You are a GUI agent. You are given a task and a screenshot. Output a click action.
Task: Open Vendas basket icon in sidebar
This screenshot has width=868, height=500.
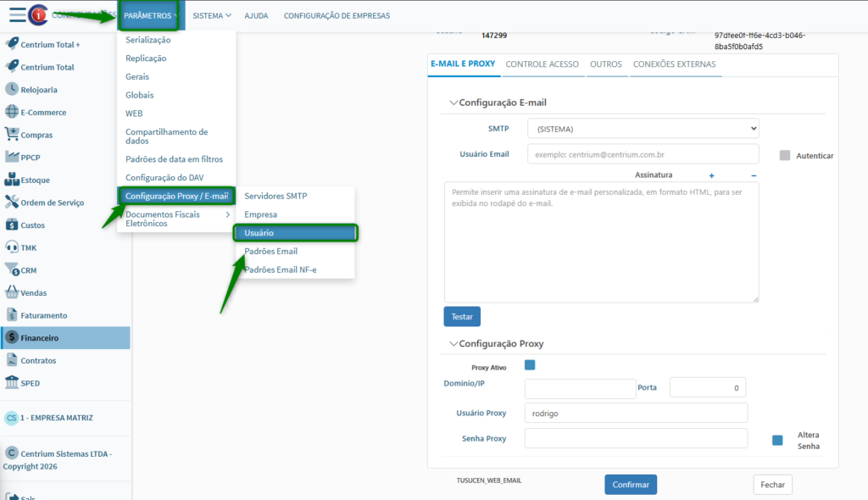(12, 292)
